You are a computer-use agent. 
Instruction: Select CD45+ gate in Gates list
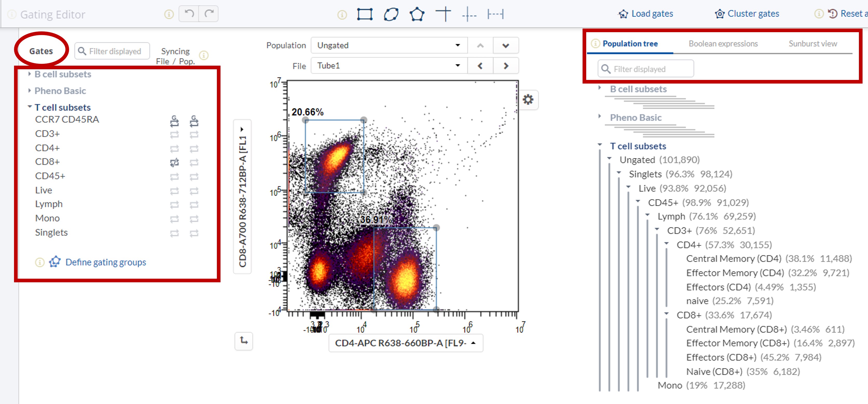click(50, 176)
